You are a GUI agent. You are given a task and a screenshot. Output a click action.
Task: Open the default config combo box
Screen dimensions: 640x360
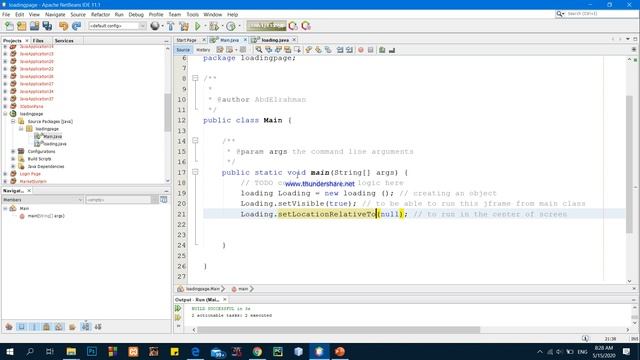117,26
